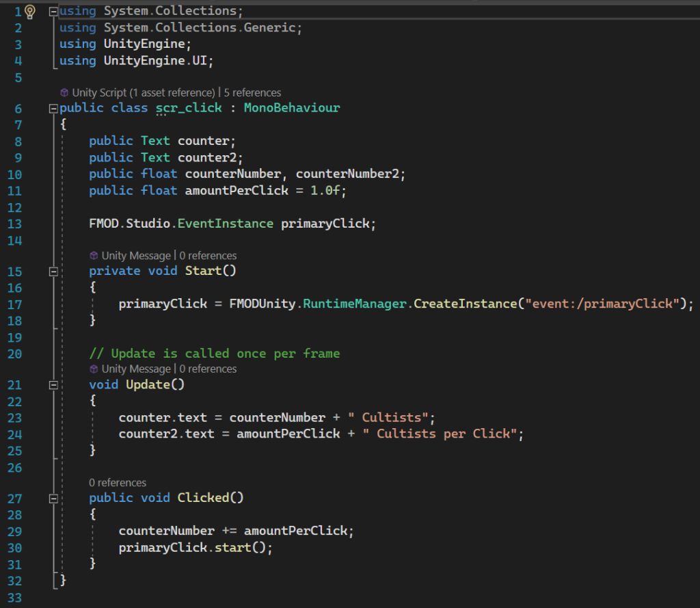The image size is (700, 608).
Task: Click Unity Message icon above Update method
Action: coord(94,369)
